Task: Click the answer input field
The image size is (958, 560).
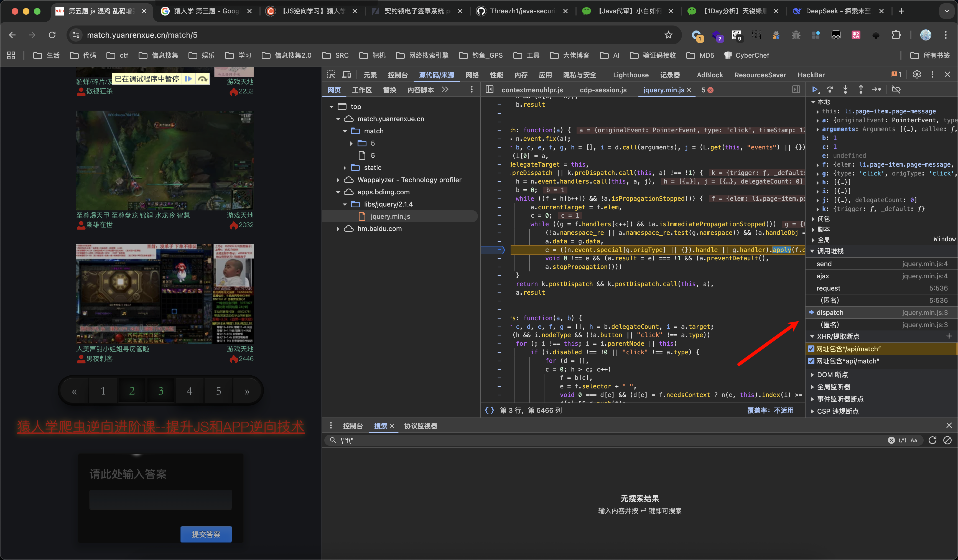Action: (x=160, y=500)
